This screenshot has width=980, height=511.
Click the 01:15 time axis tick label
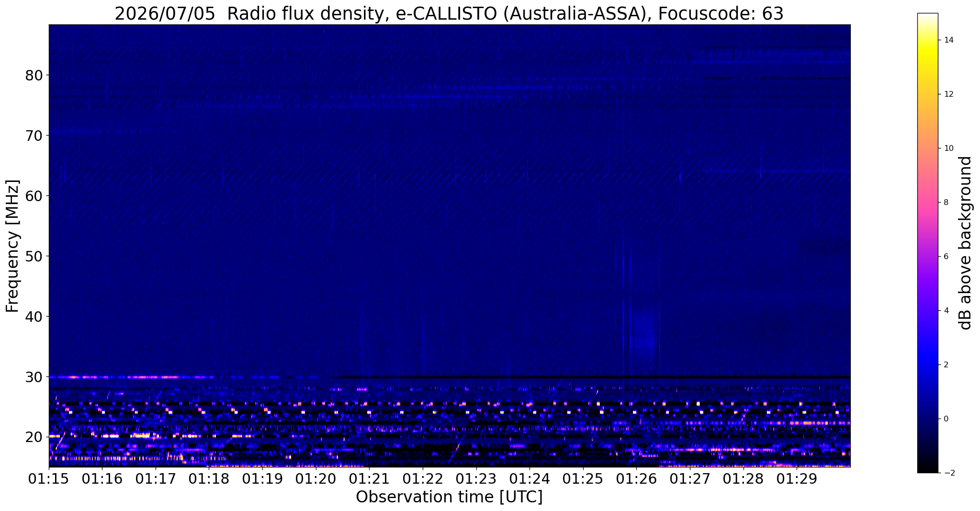(49, 478)
